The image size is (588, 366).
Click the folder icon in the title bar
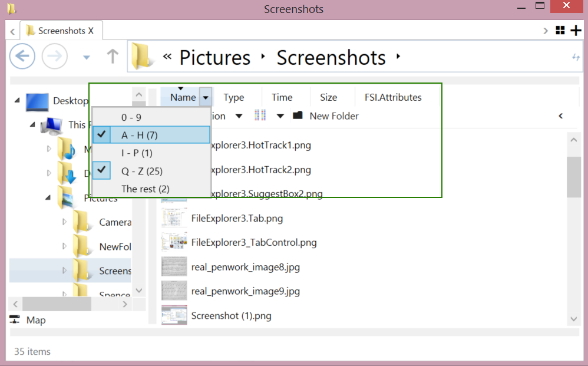point(12,9)
